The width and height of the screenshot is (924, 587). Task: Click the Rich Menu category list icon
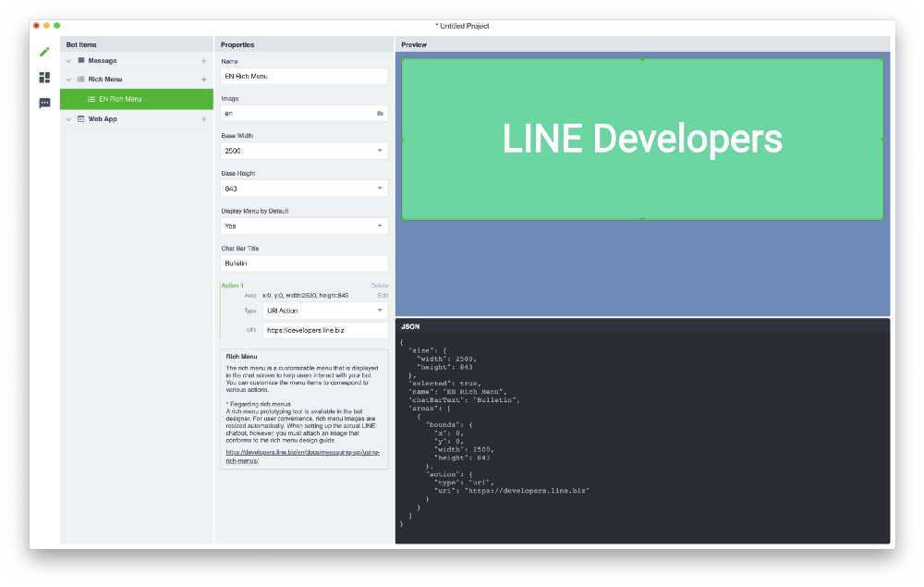(80, 79)
